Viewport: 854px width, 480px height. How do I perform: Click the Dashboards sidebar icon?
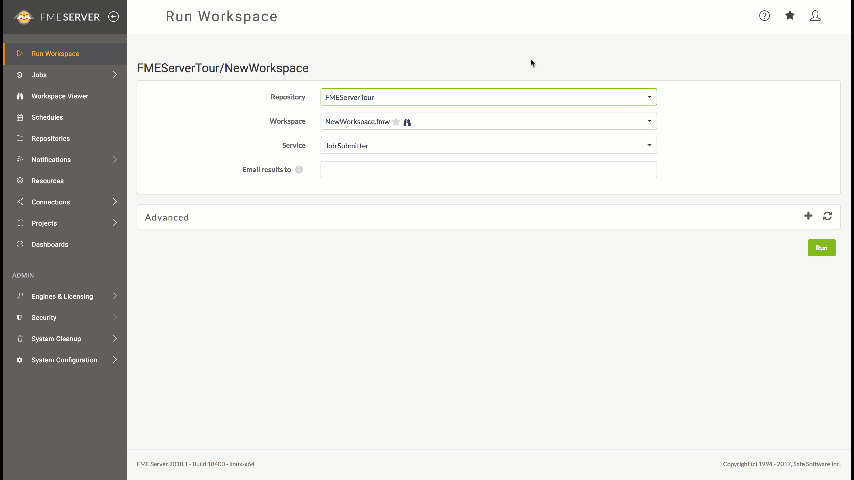click(20, 244)
